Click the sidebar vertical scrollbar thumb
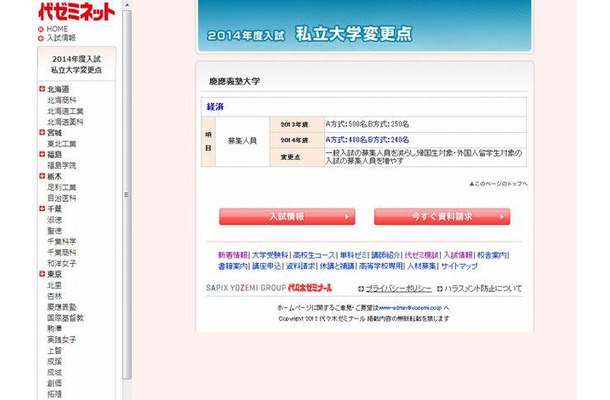 coord(127,195)
